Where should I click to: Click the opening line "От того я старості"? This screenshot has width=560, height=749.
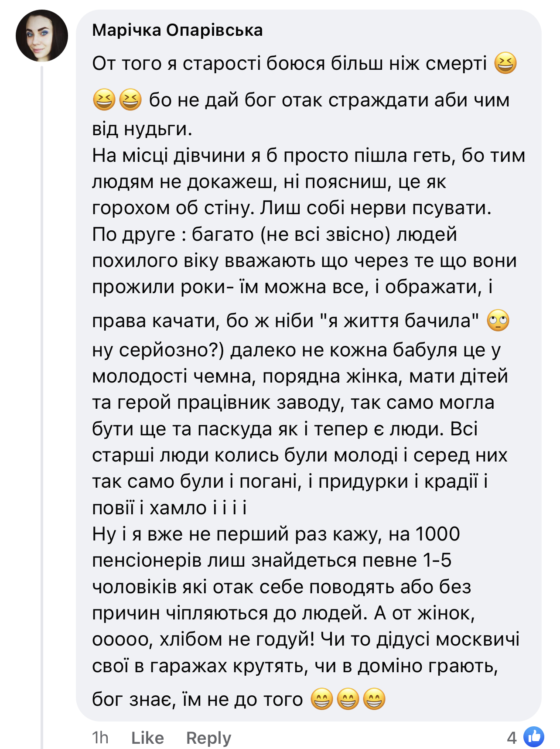[289, 64]
